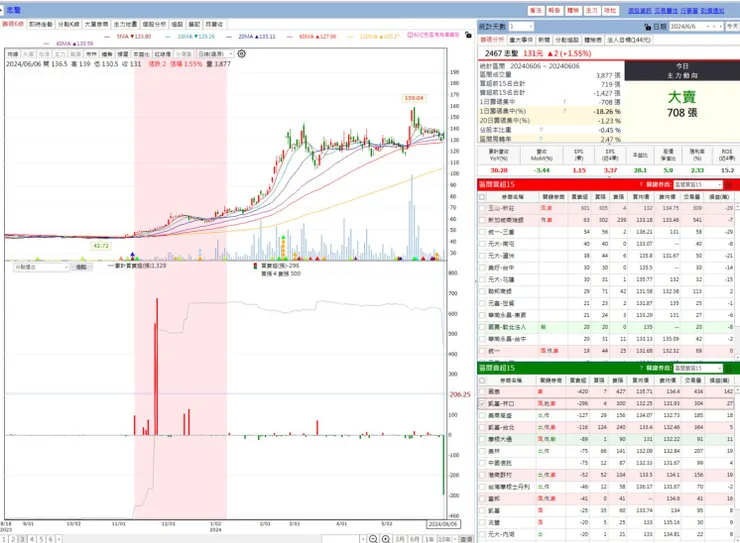Click the lock icon beside the moving-average legend
The height and width of the screenshot is (543, 740).
point(468,35)
